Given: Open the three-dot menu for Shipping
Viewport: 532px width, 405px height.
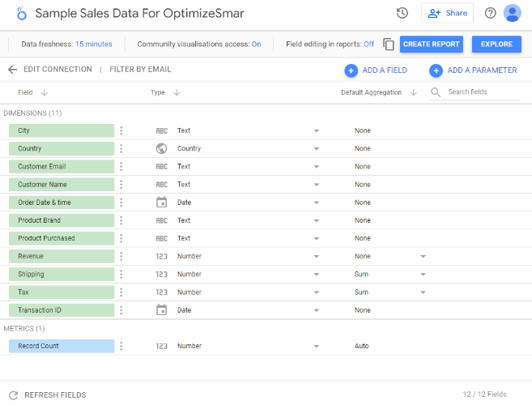Looking at the screenshot, I should click(121, 275).
